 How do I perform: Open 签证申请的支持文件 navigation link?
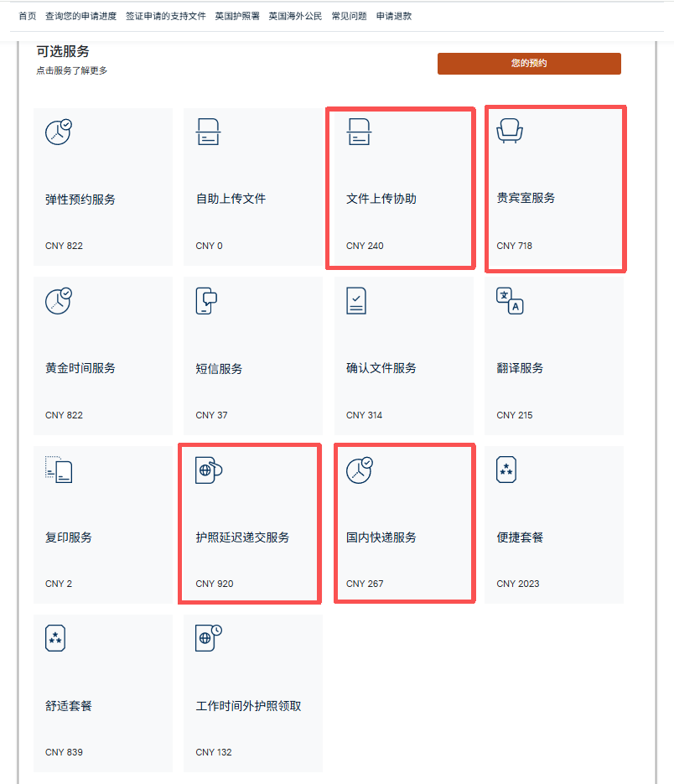165,16
